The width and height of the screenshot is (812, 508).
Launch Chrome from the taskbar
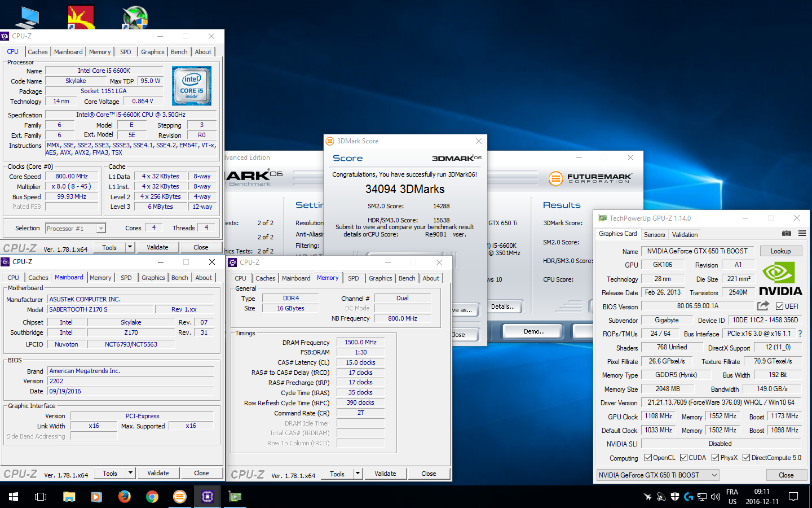152,497
